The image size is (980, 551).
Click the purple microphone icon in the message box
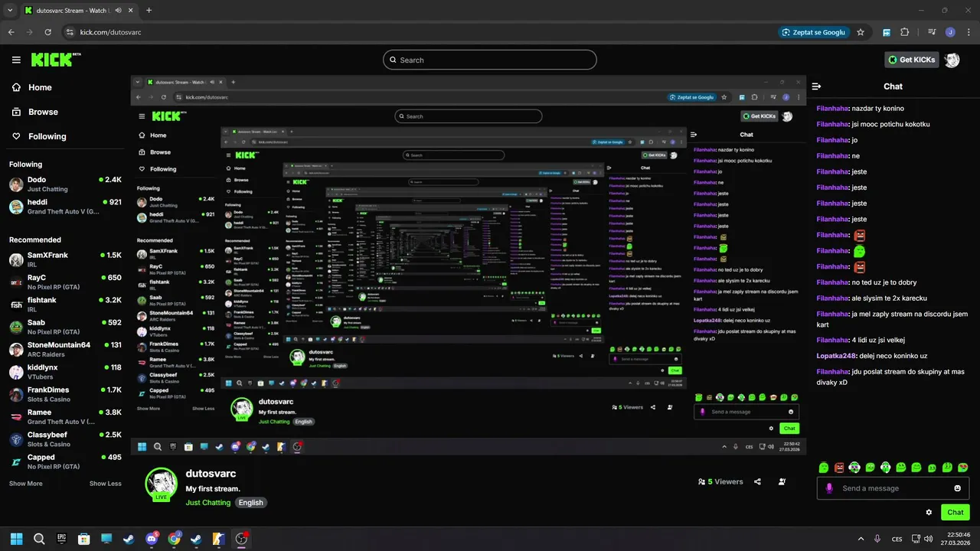click(829, 488)
